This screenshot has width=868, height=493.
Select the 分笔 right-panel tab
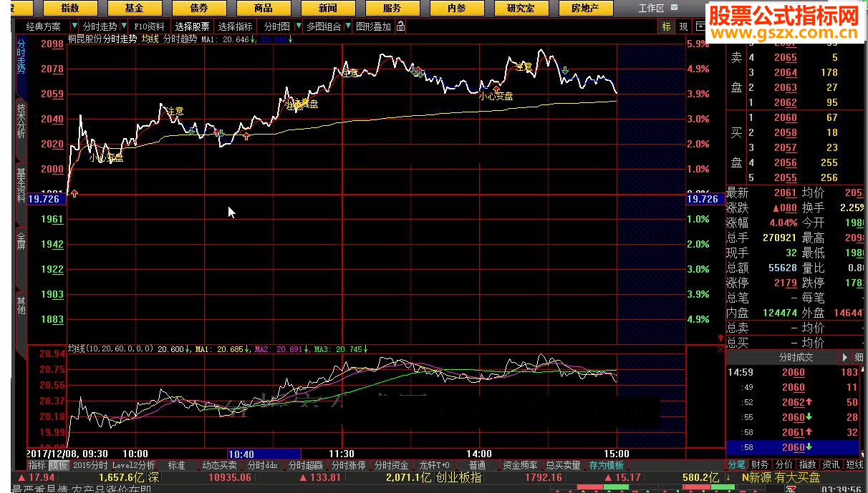pyautogui.click(x=738, y=465)
